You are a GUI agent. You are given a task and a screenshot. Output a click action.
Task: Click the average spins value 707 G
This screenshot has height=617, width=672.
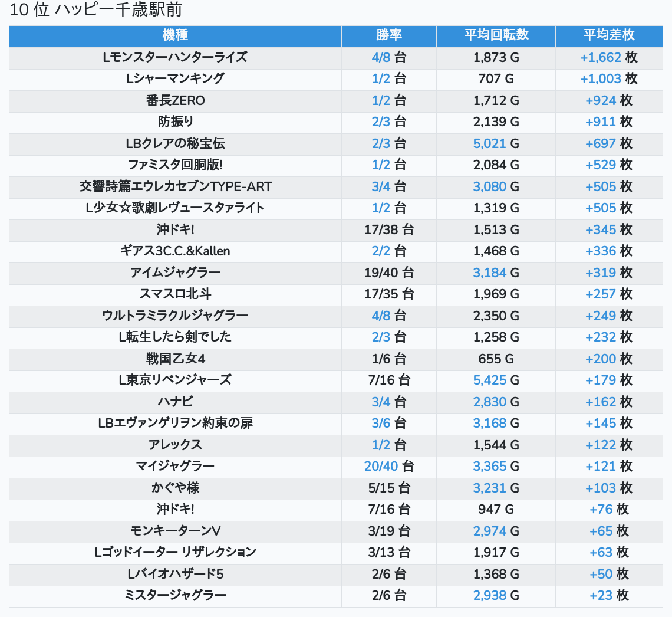tap(496, 79)
